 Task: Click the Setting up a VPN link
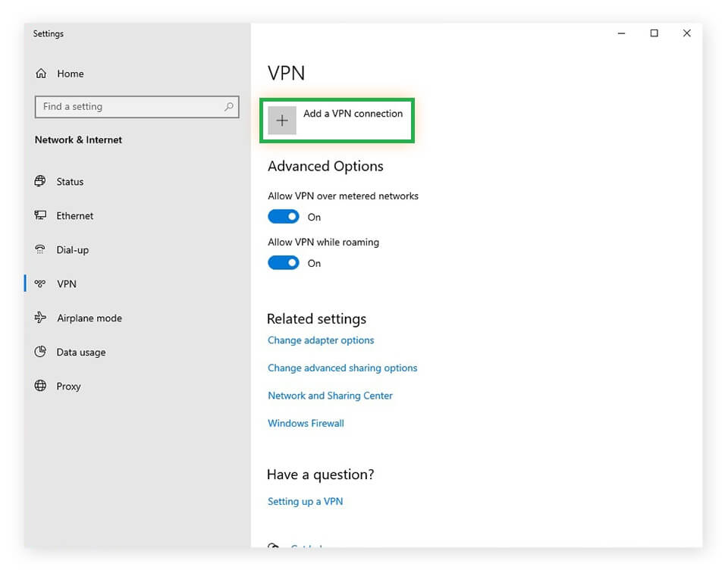[x=305, y=501]
